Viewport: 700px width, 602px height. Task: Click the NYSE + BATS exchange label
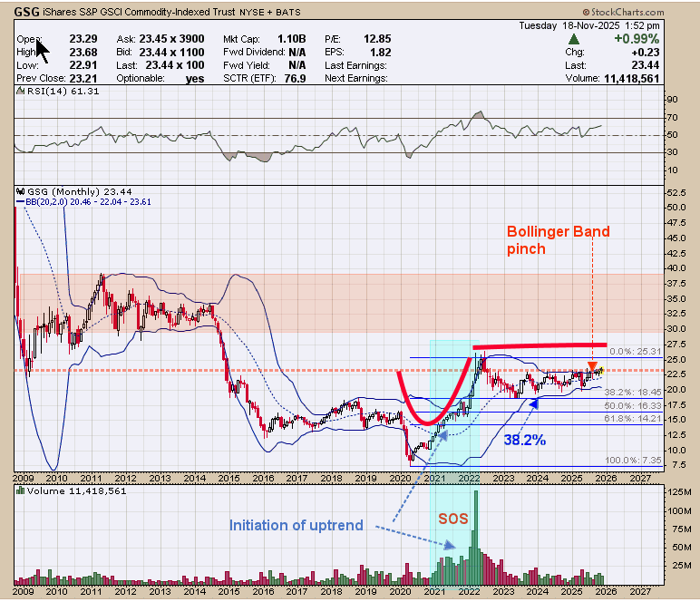pos(270,13)
